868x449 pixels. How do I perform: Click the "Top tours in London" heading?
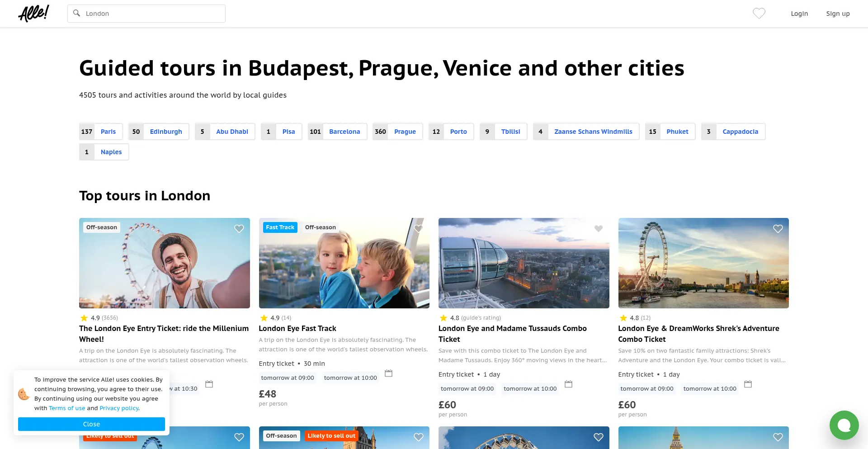pyautogui.click(x=145, y=196)
